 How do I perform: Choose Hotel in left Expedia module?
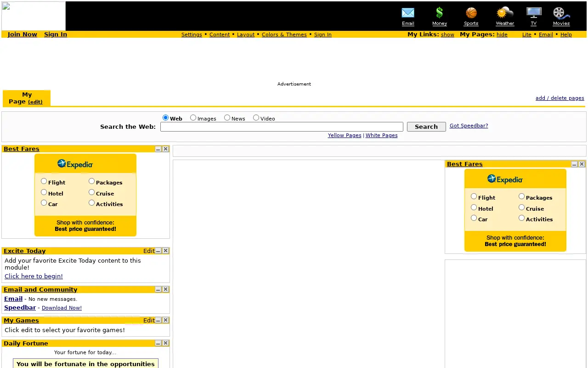tap(44, 192)
